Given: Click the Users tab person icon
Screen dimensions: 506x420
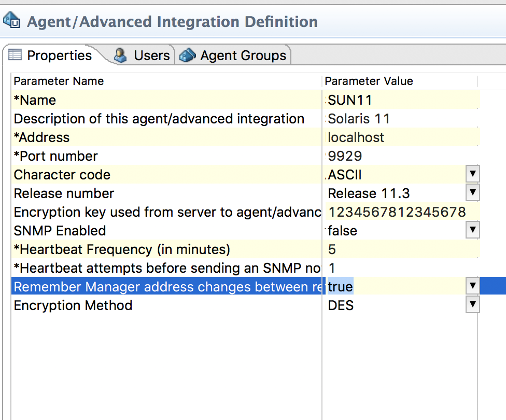Looking at the screenshot, I should 121,55.
